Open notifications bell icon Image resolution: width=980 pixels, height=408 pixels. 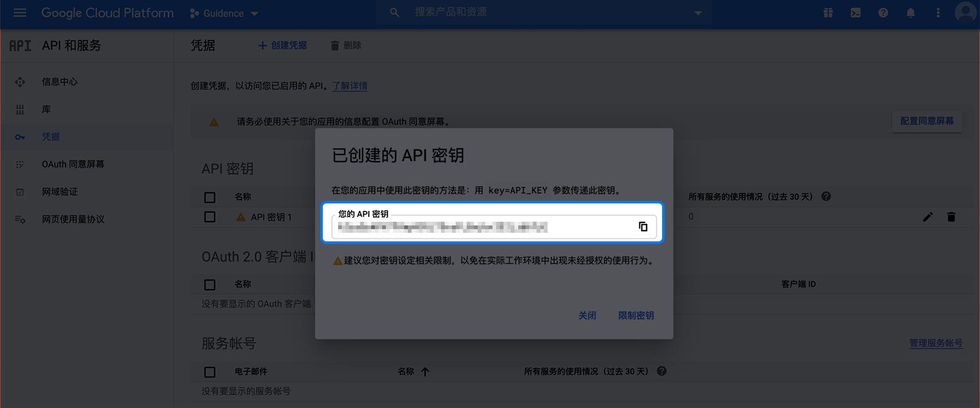(911, 13)
